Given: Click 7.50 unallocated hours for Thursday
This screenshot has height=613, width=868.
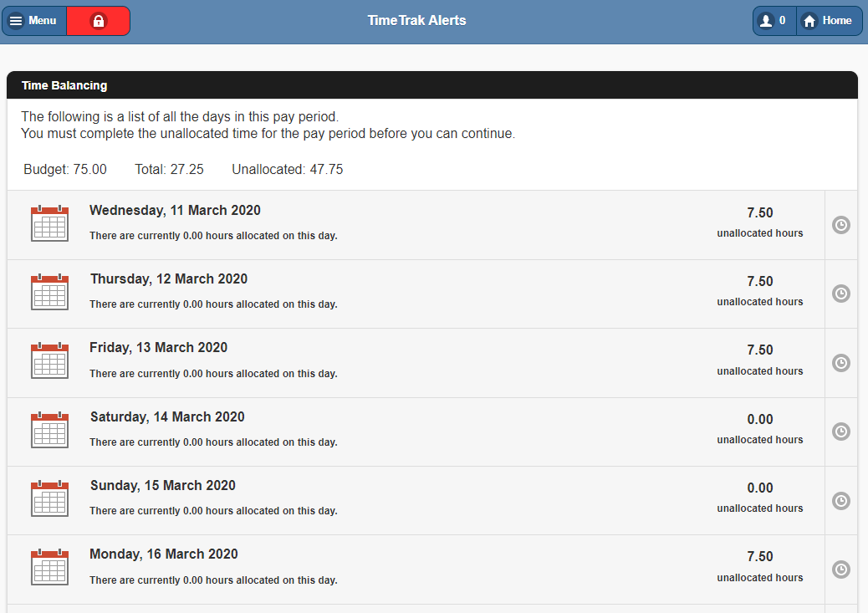Looking at the screenshot, I should pos(760,291).
